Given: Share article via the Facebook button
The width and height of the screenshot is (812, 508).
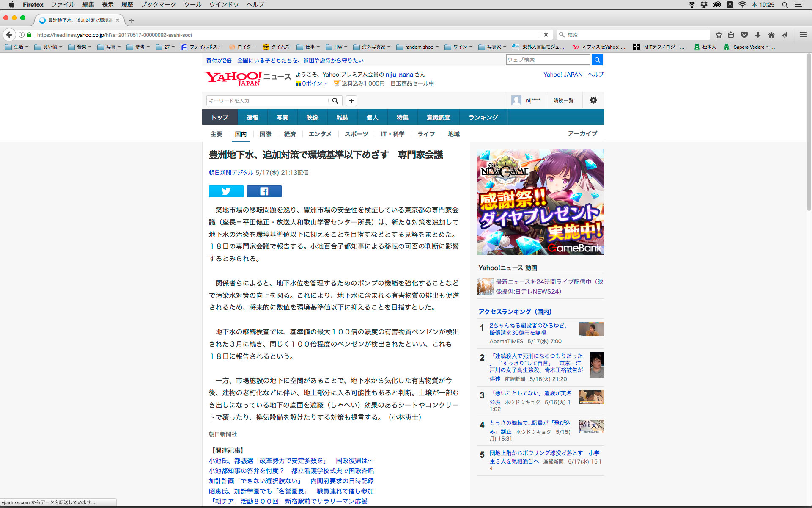Looking at the screenshot, I should click(x=264, y=191).
